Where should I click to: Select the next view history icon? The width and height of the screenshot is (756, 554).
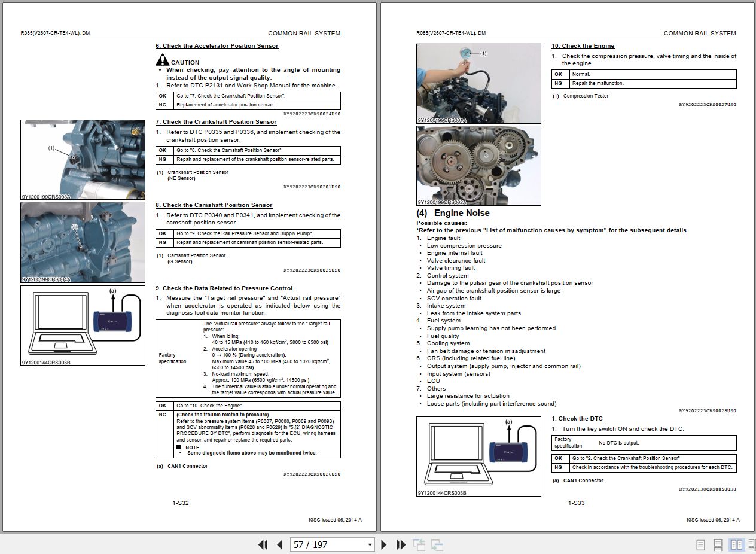pos(436,545)
